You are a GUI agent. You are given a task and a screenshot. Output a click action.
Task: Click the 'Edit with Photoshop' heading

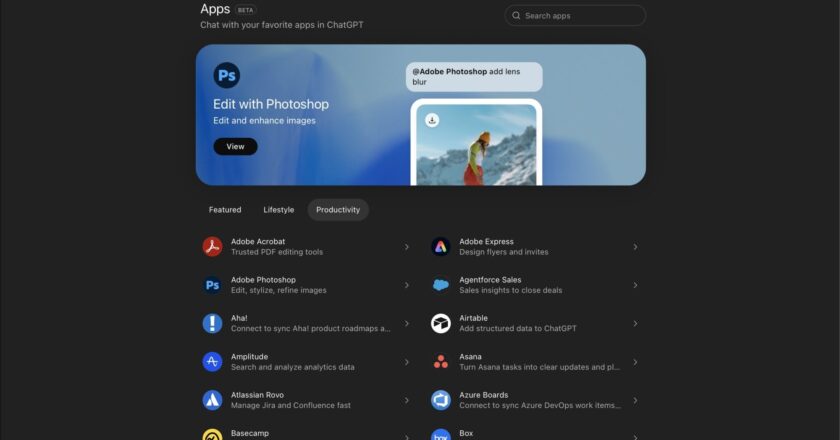[x=271, y=104]
